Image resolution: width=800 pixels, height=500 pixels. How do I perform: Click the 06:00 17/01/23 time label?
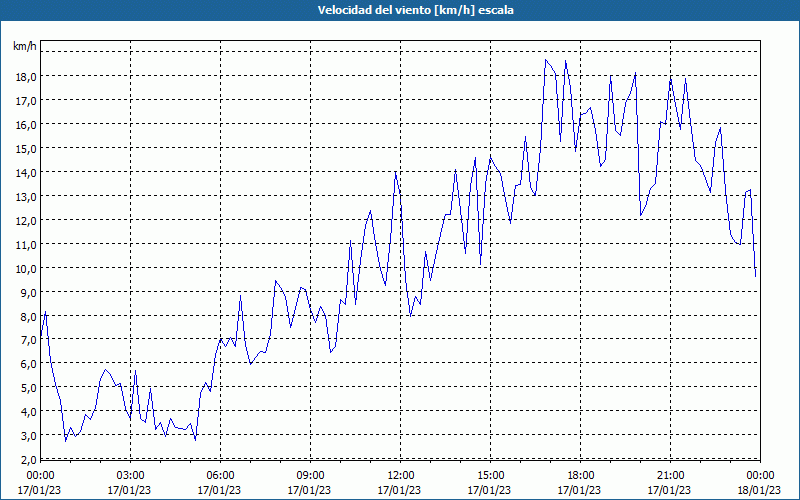219,483
